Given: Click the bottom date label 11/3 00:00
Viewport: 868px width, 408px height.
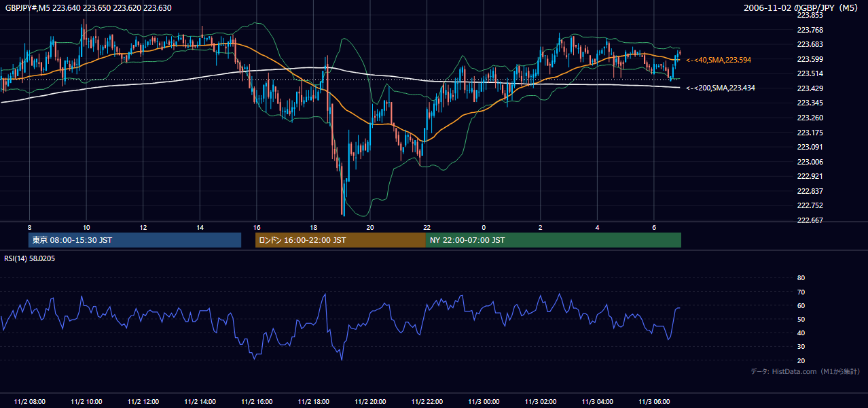Looking at the screenshot, I should [484, 402].
